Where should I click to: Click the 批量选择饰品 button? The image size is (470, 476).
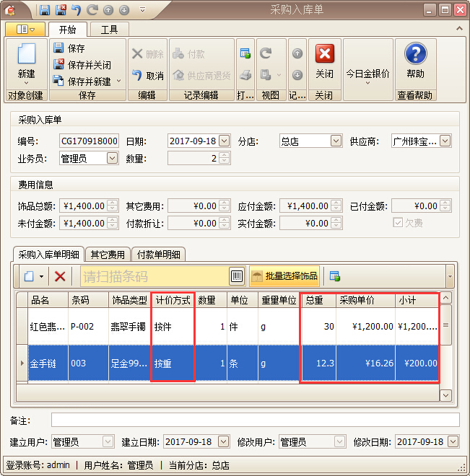(284, 276)
